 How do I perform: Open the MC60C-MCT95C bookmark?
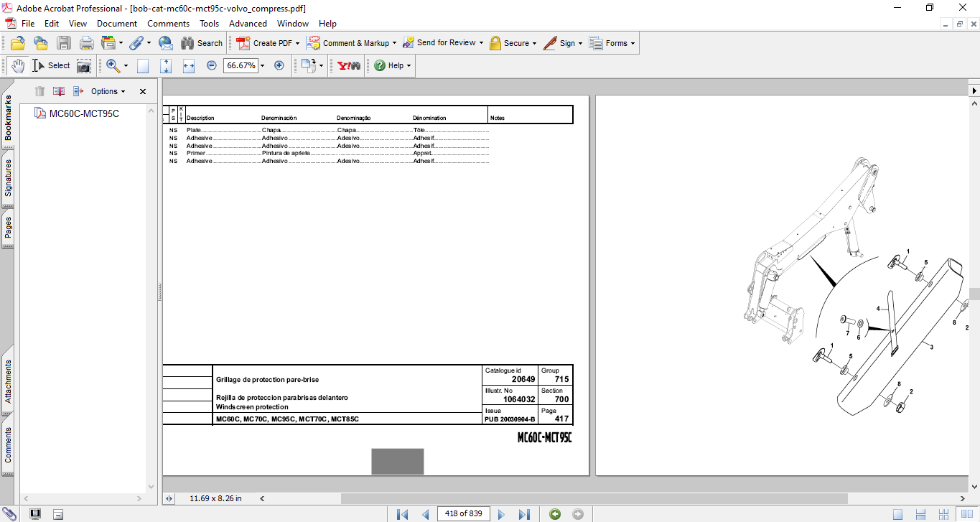click(x=84, y=113)
